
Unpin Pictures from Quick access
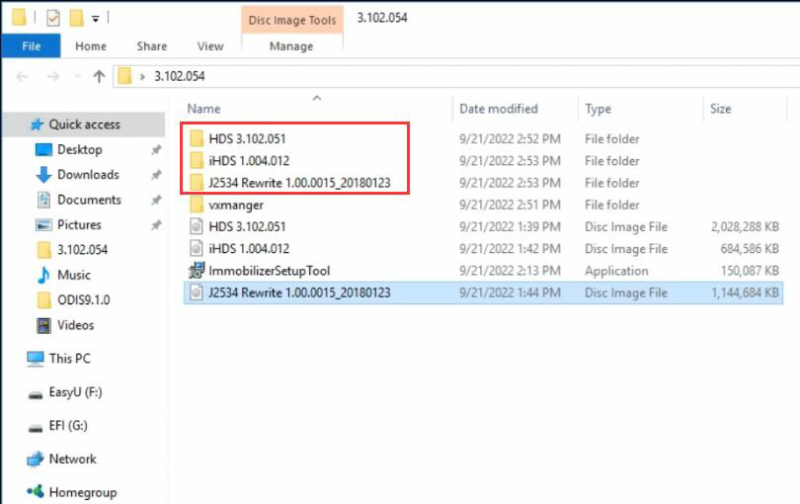click(156, 224)
